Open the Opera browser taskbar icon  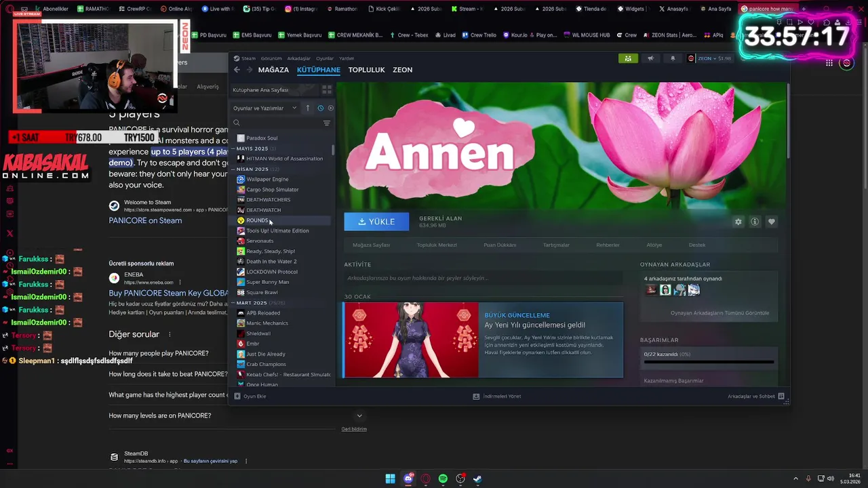[x=426, y=479]
